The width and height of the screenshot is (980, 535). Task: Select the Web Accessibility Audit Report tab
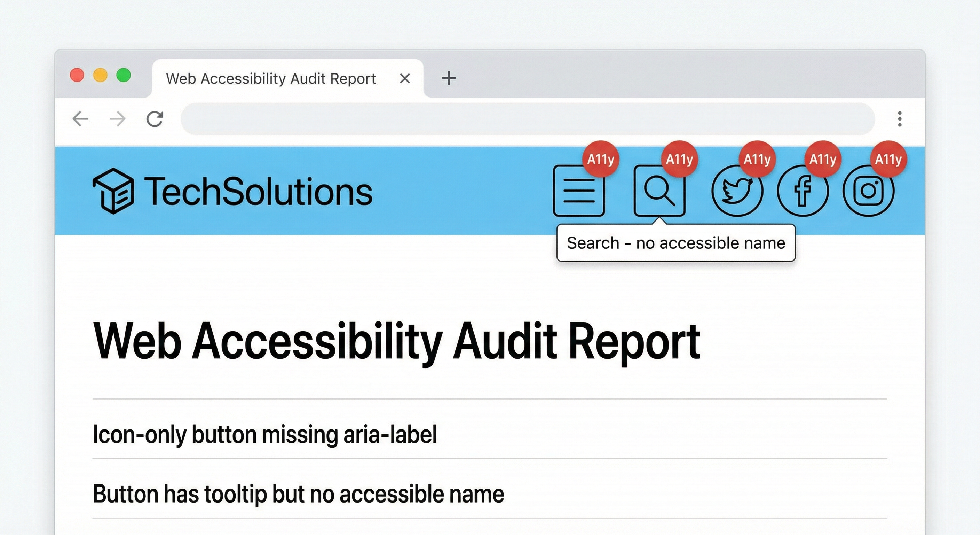(x=271, y=78)
